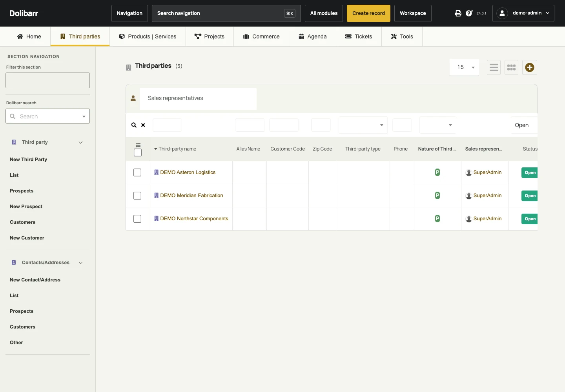Click the Dolibarr logo

pyautogui.click(x=24, y=13)
